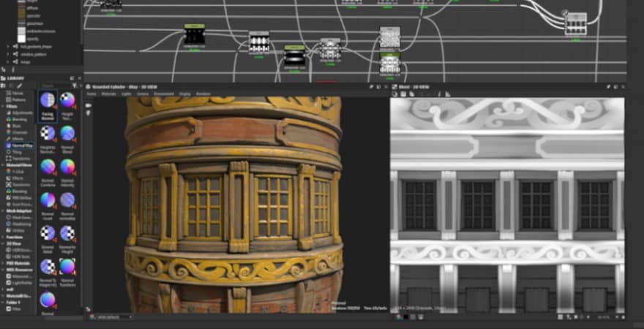Click the library search field

[x=56, y=86]
